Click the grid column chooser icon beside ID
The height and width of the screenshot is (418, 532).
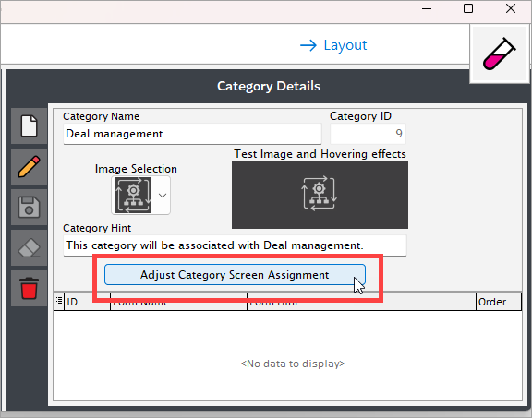click(x=59, y=302)
